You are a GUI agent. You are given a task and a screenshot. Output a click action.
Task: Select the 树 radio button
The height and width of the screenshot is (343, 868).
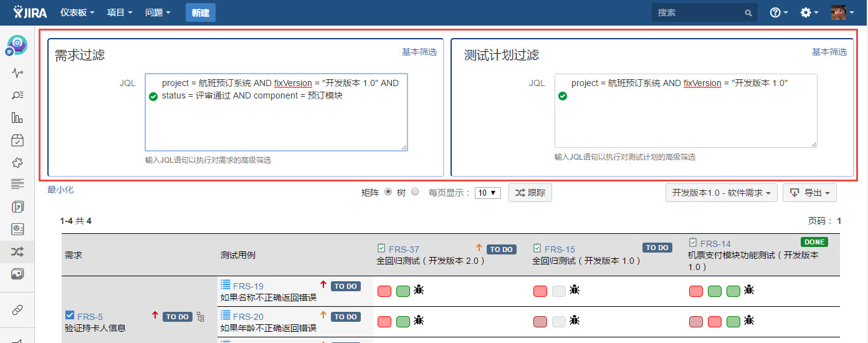click(415, 192)
